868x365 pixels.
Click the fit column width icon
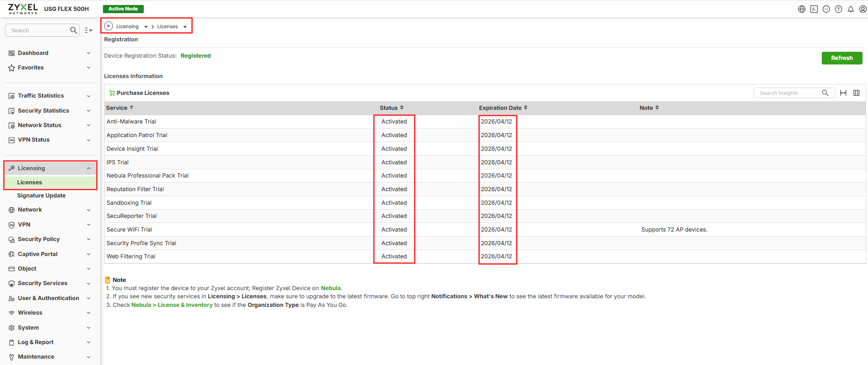pyautogui.click(x=843, y=93)
